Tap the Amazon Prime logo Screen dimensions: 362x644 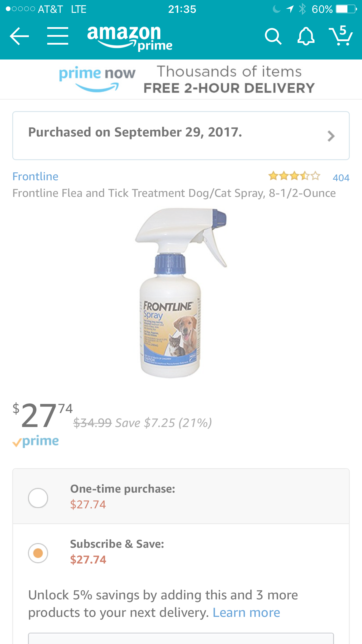point(129,37)
